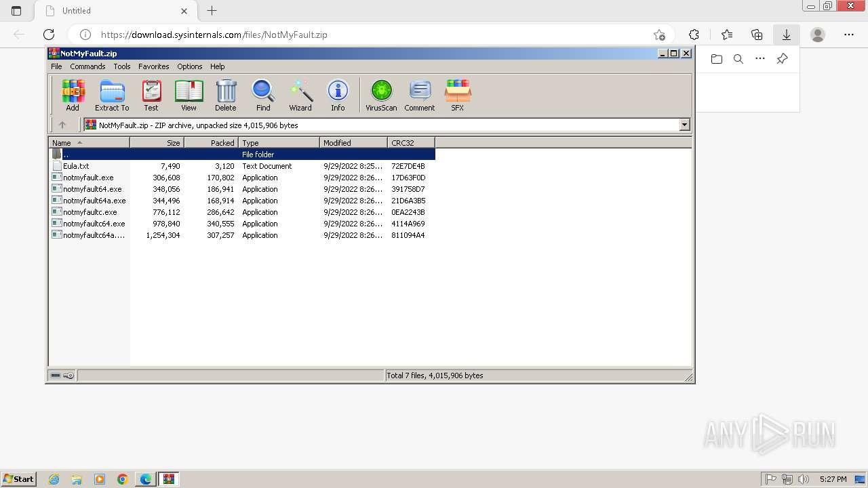
Task: Click the key password icon in status bar
Action: 68,375
